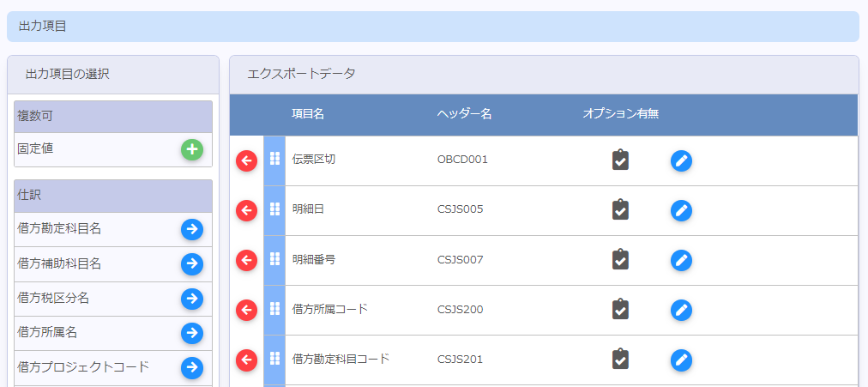
Task: Open pencil editor for 借方勘定科目コード
Action: pos(681,360)
